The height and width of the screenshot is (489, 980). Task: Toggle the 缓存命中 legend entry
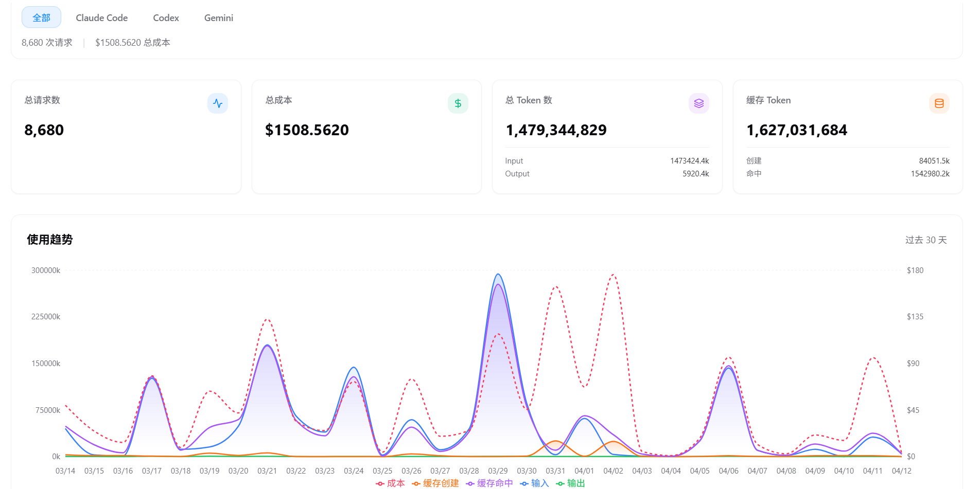pos(489,483)
